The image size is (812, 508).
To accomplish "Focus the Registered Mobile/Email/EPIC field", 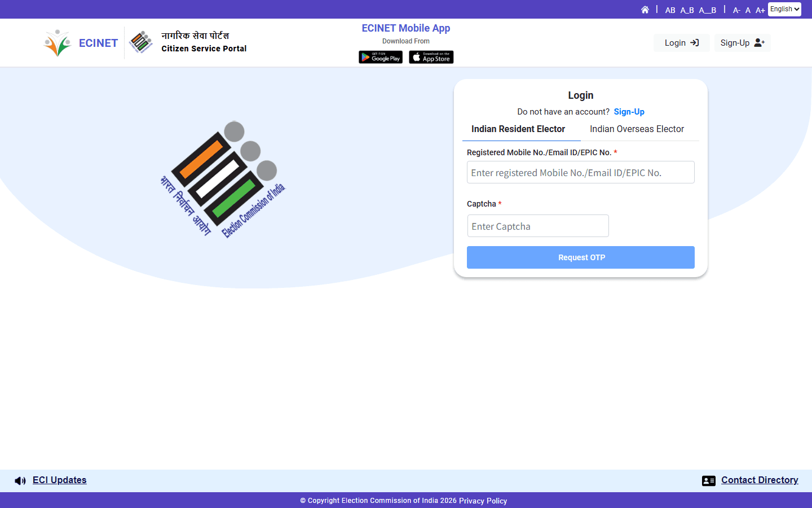I will click(581, 172).
